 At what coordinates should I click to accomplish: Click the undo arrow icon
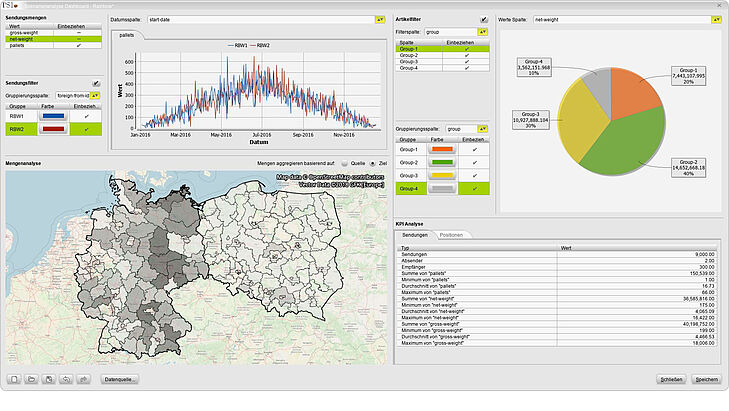67,380
